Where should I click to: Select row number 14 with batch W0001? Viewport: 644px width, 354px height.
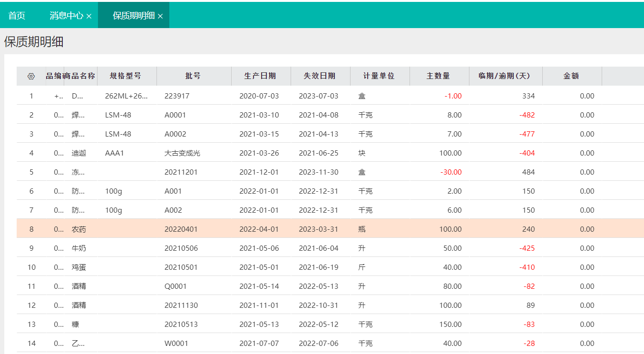pyautogui.click(x=330, y=343)
